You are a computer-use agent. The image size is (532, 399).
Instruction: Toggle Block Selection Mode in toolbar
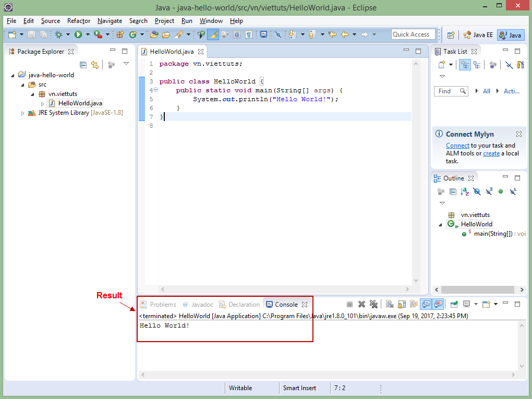[237, 34]
